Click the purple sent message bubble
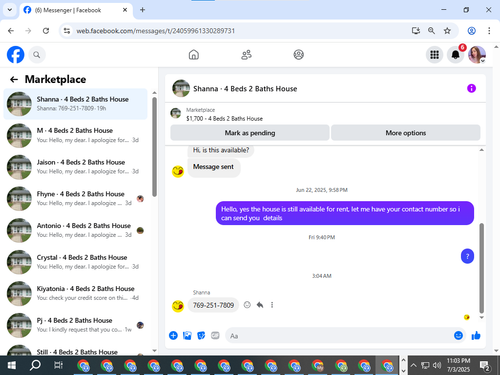The image size is (500, 375). (345, 213)
